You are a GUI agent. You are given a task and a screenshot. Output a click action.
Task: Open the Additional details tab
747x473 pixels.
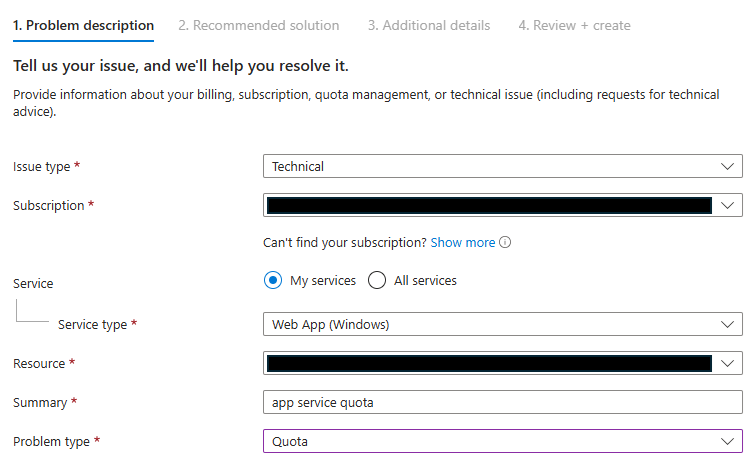(x=428, y=25)
